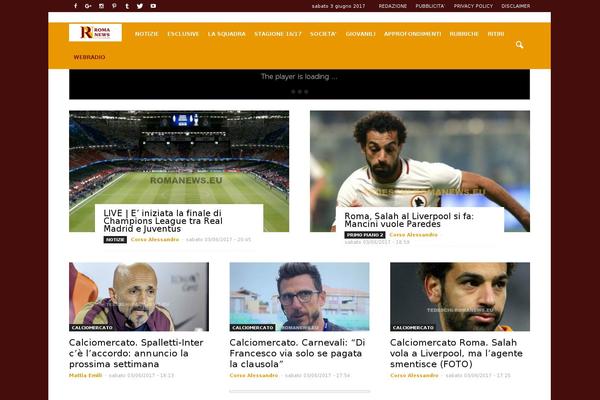The width and height of the screenshot is (600, 400).
Task: Open the SOCIETA' menu
Action: pos(323,34)
